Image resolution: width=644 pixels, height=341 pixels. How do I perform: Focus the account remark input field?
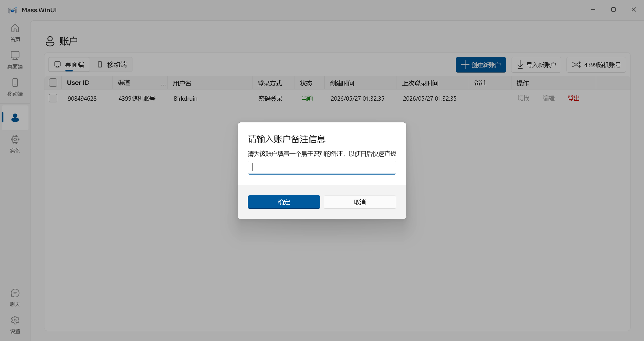pyautogui.click(x=322, y=167)
